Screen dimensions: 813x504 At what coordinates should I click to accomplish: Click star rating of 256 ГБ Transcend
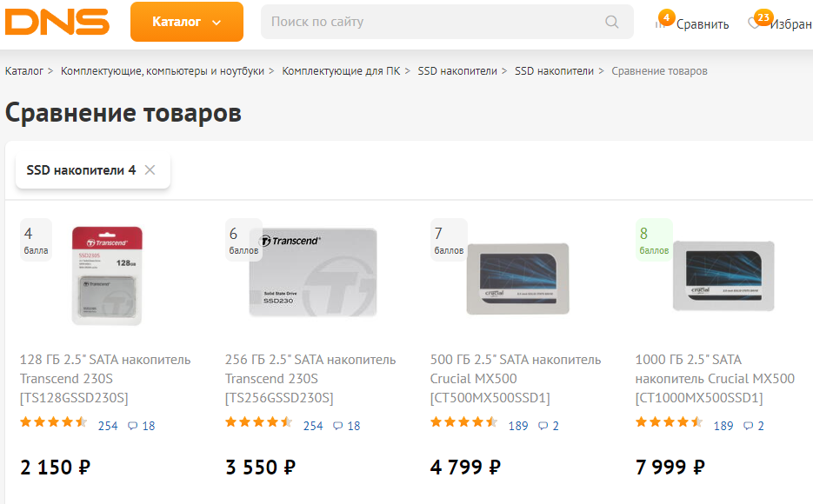coord(259,423)
